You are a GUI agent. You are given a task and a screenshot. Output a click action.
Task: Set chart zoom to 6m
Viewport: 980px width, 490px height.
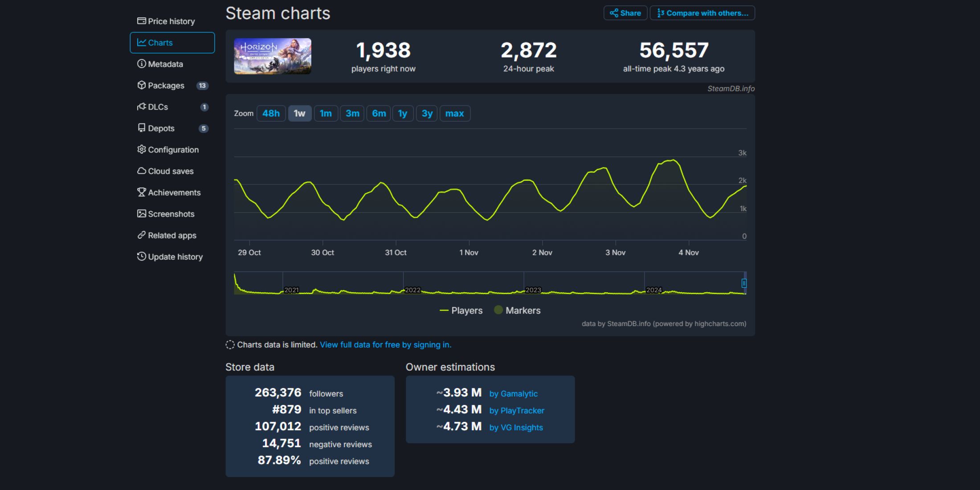point(379,113)
